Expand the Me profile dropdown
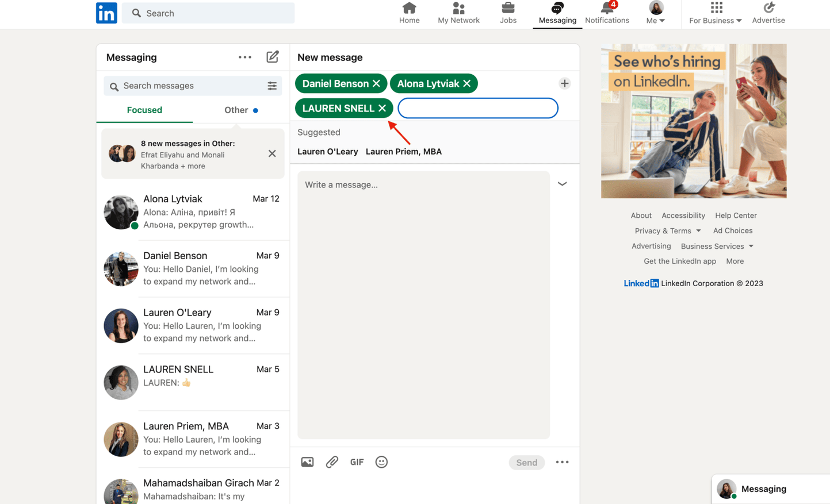The width and height of the screenshot is (830, 504). click(x=656, y=13)
